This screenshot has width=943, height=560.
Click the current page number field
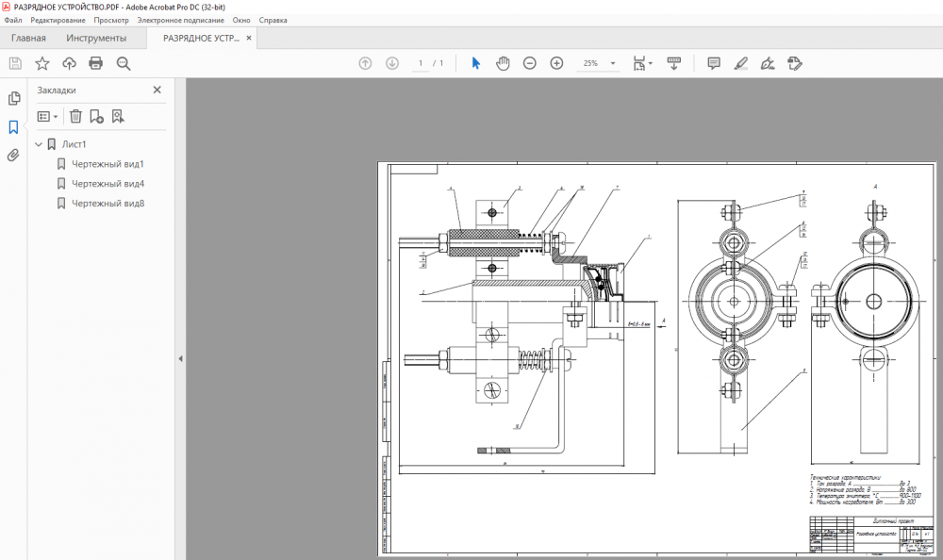pos(421,63)
